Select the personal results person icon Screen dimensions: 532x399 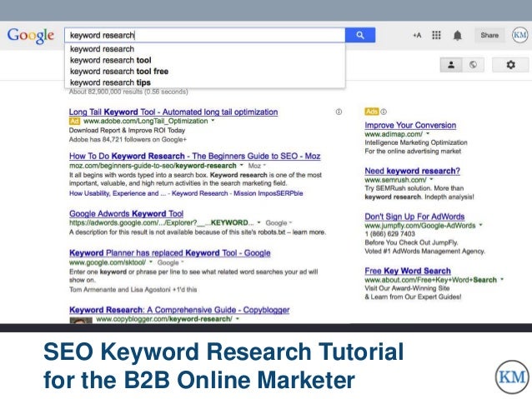(451, 65)
